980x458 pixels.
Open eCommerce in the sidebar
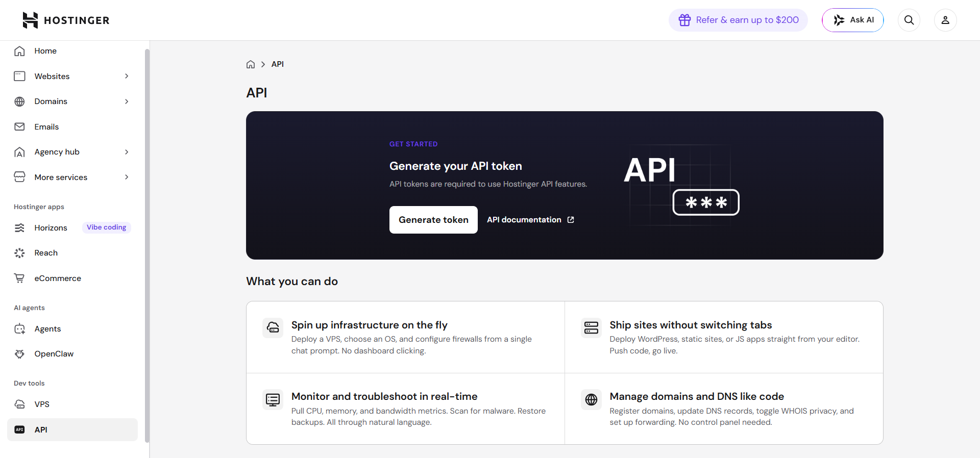[72, 278]
